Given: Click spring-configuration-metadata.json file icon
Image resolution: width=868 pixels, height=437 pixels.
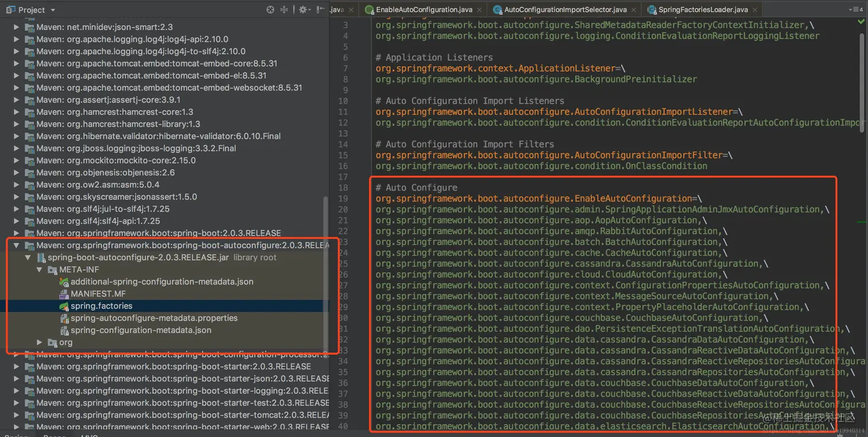Looking at the screenshot, I should click(x=65, y=330).
